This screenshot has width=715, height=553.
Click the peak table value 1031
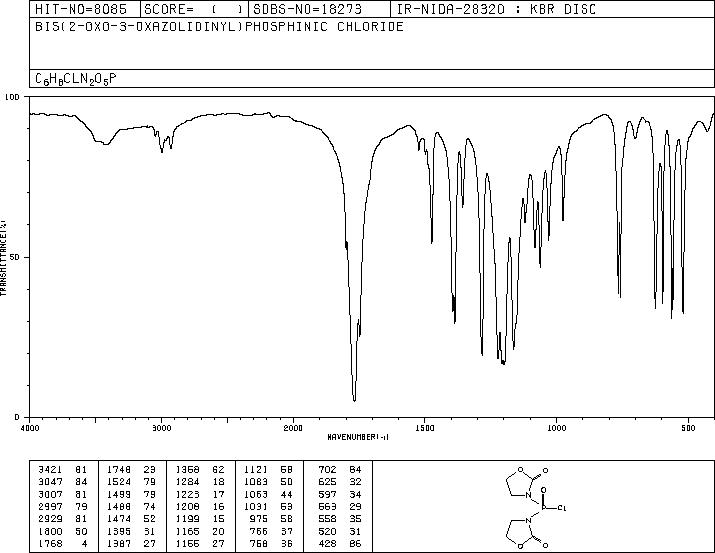pyautogui.click(x=256, y=506)
